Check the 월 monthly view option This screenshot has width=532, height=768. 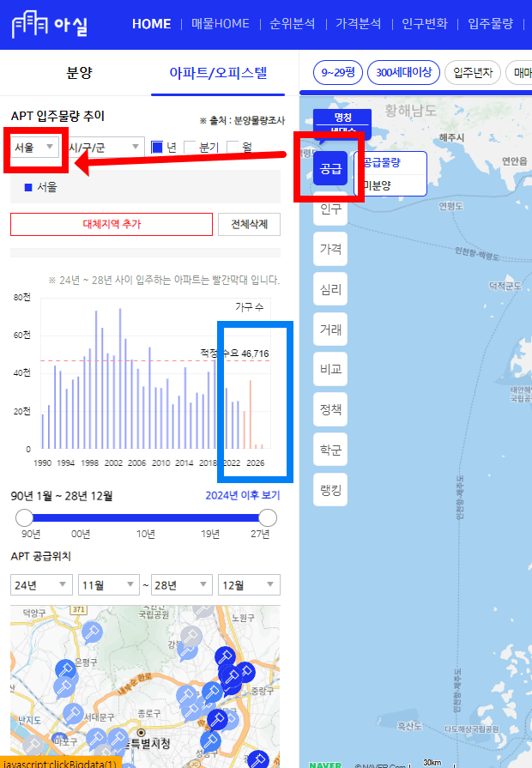(233, 147)
